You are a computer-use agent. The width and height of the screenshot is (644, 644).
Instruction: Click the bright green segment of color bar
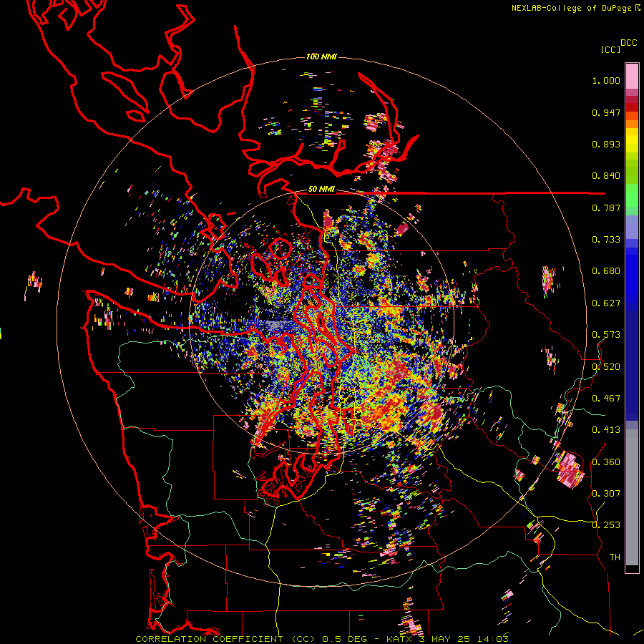tap(632, 195)
